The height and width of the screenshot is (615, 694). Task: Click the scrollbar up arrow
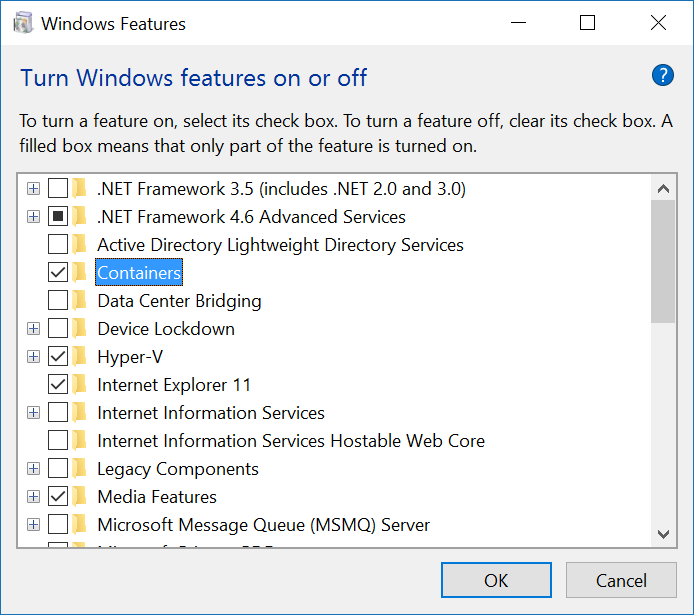point(663,189)
